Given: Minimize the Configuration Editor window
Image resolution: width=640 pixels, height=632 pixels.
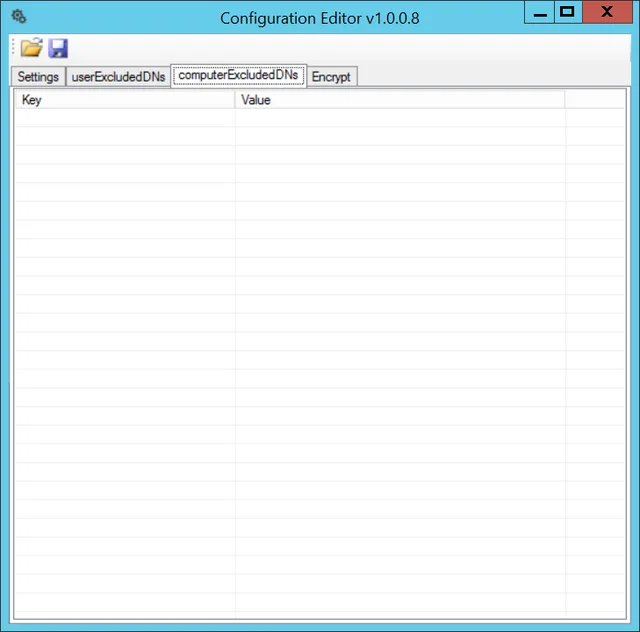Looking at the screenshot, I should point(539,12).
